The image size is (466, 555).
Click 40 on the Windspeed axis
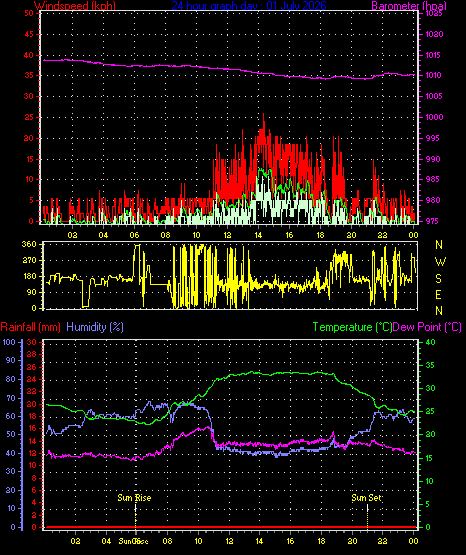[x=29, y=55]
